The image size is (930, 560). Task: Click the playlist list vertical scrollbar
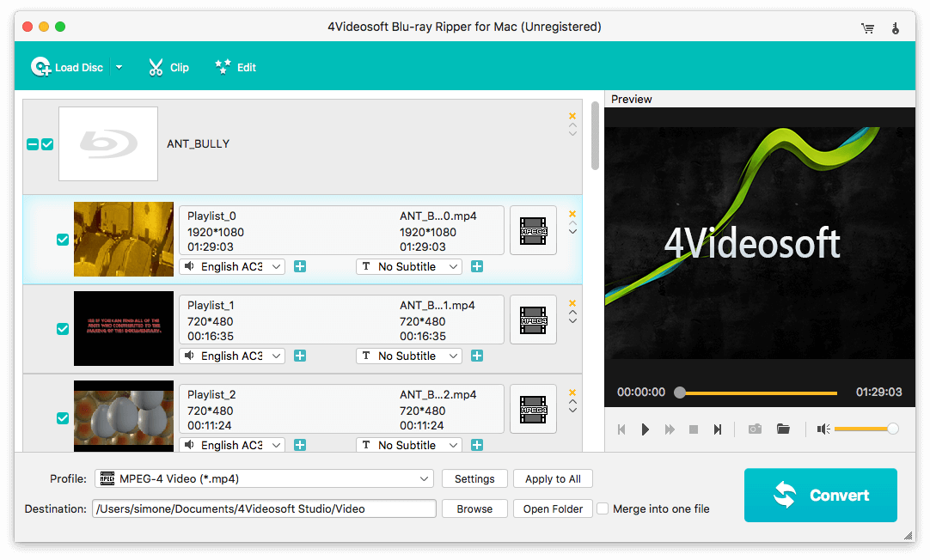tap(595, 137)
